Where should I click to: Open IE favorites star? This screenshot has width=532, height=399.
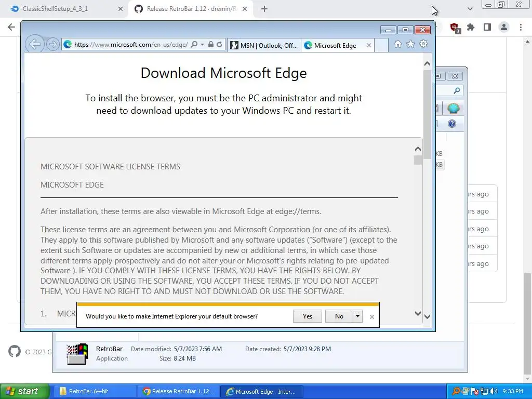tap(410, 44)
